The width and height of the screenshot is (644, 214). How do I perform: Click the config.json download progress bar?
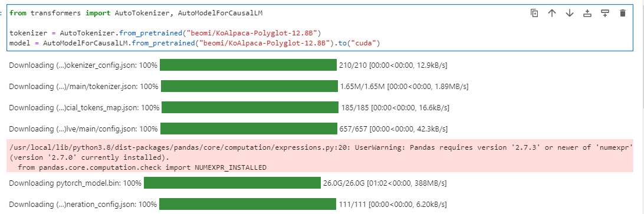pyautogui.click(x=248, y=129)
